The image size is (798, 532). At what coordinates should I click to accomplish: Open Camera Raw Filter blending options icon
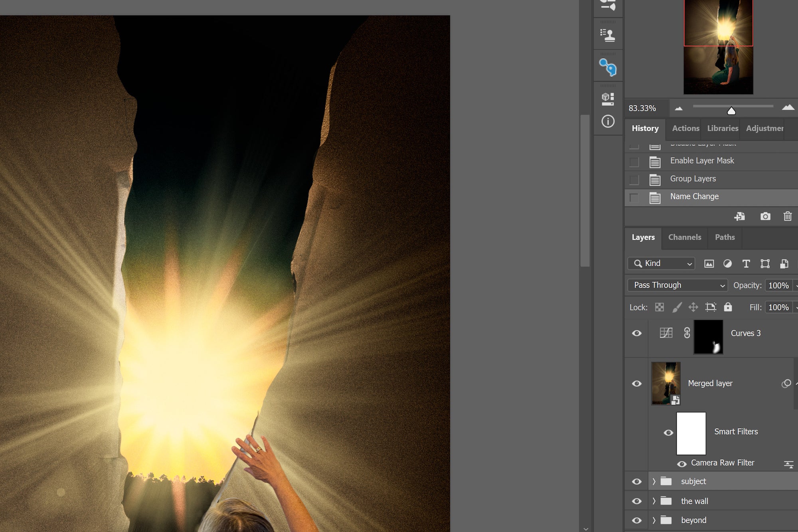click(788, 464)
